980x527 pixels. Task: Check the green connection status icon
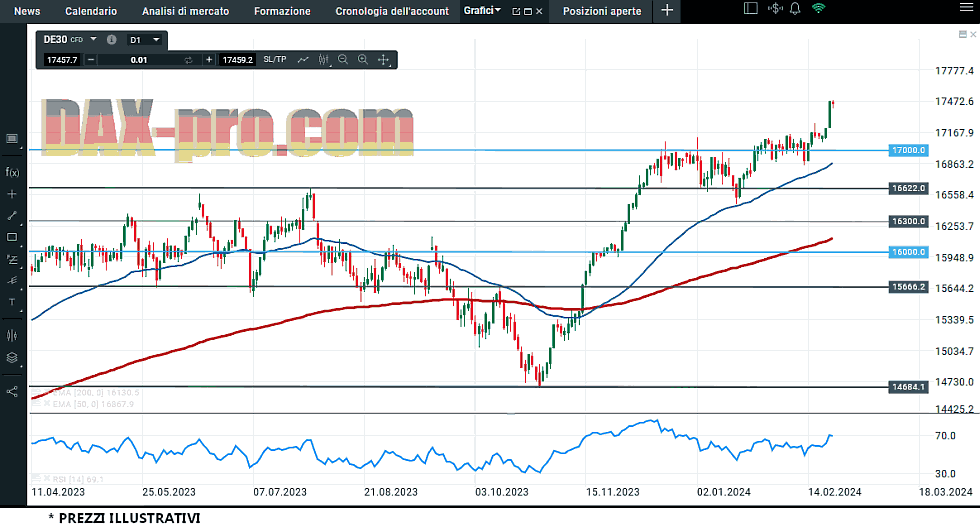pyautogui.click(x=818, y=8)
